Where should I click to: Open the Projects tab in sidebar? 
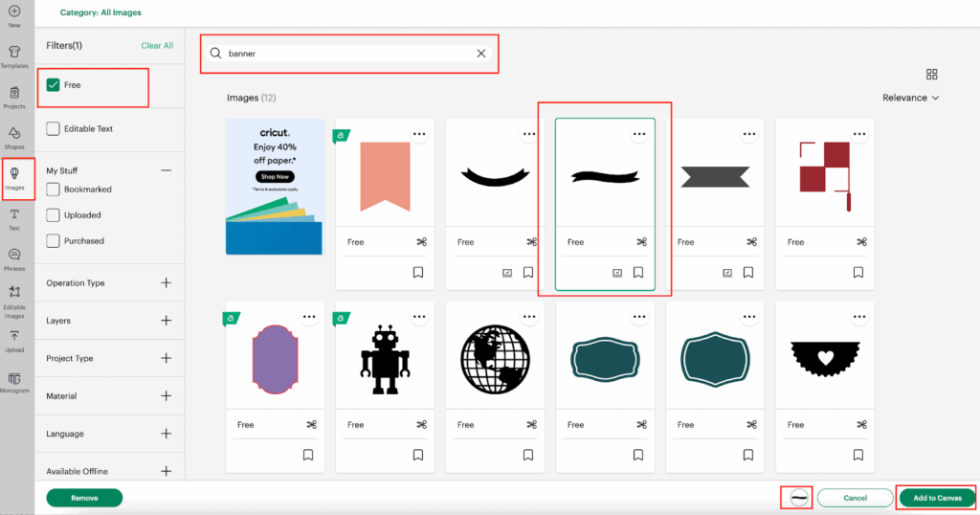click(14, 96)
